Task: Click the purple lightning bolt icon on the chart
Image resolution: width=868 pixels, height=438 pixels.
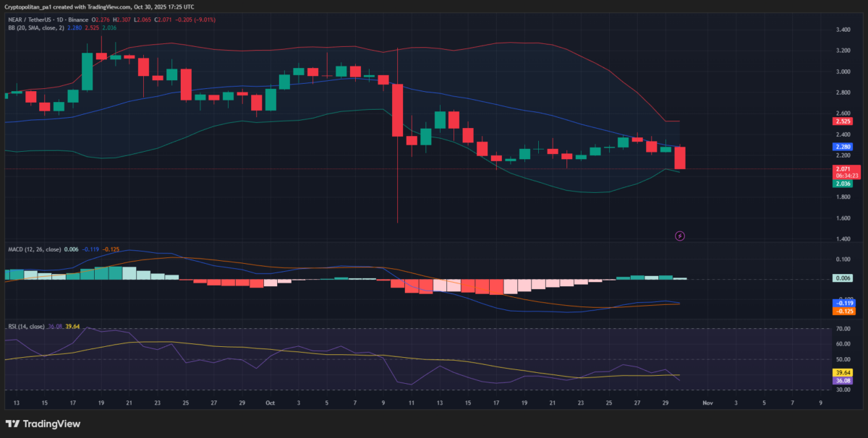Action: point(679,235)
